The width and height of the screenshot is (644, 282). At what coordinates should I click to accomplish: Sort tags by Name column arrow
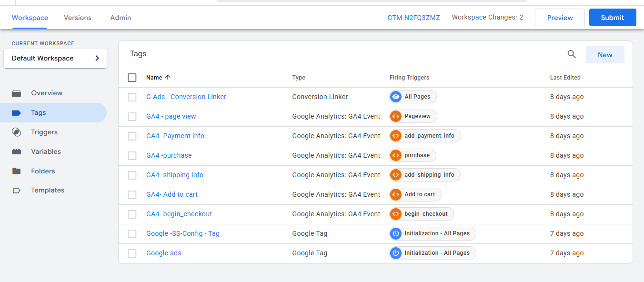(x=167, y=77)
